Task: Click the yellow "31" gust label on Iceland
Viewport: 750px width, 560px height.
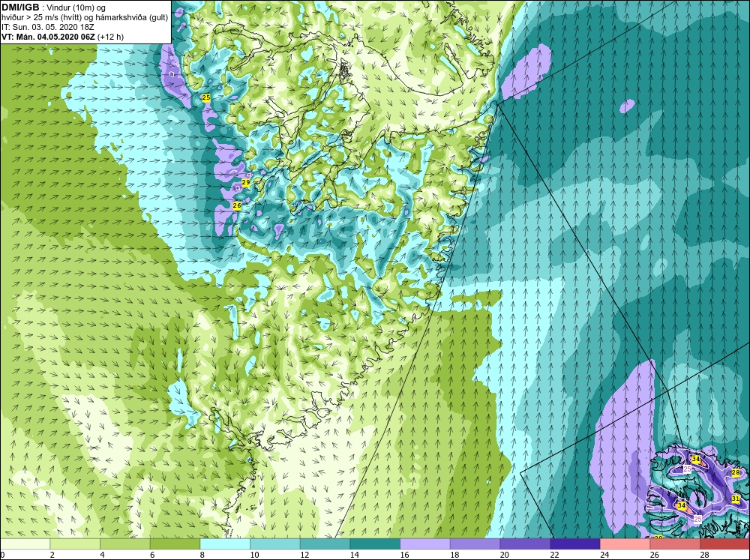Action: pos(736,499)
